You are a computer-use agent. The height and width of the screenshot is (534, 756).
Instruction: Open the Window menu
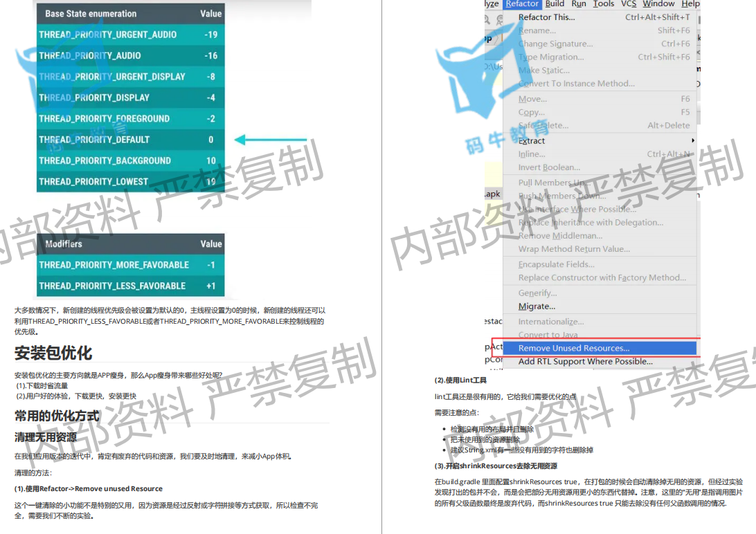pyautogui.click(x=658, y=4)
